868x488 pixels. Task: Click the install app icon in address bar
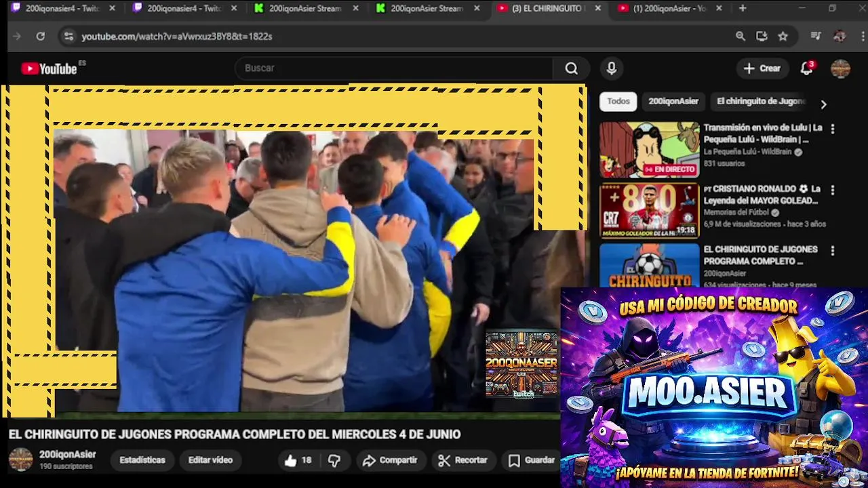pos(762,37)
